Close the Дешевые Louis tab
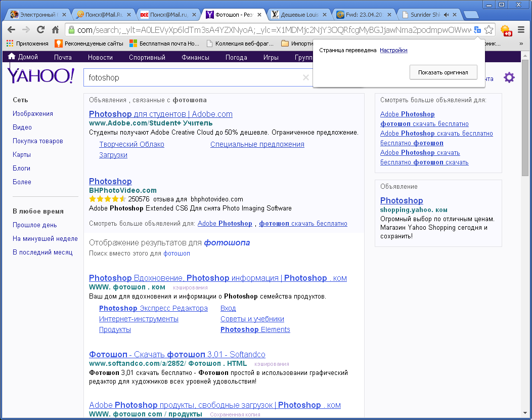This screenshot has width=532, height=420. (325, 15)
